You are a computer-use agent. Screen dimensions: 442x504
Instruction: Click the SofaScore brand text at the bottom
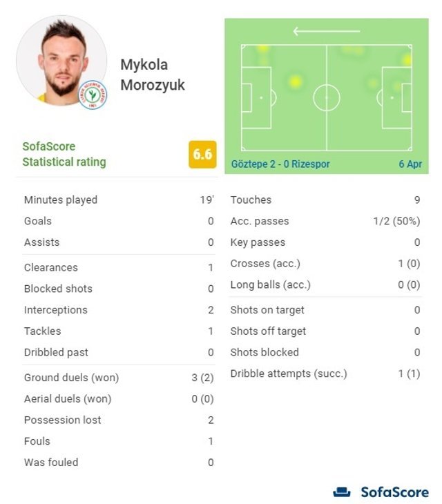pos(394,492)
